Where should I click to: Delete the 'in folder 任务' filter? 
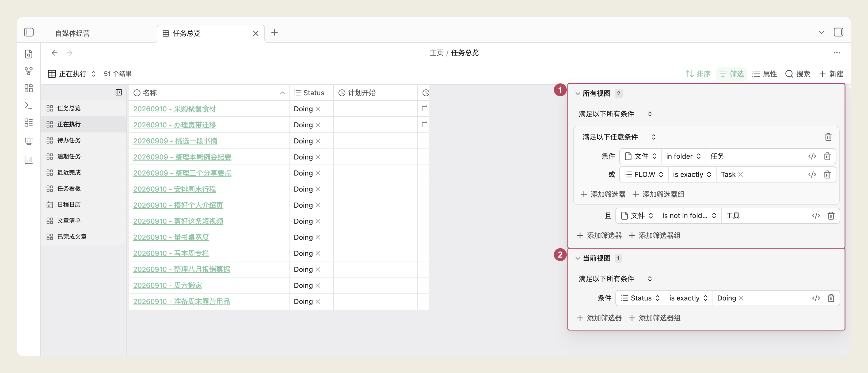[827, 156]
